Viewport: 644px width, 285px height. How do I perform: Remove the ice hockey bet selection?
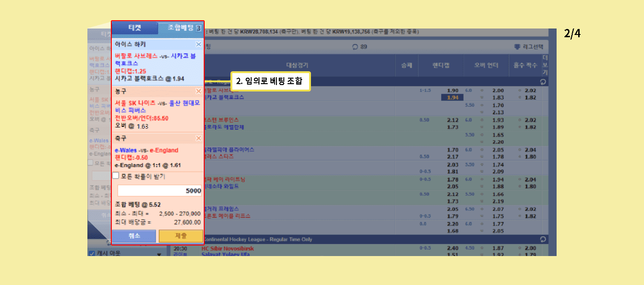tap(198, 45)
